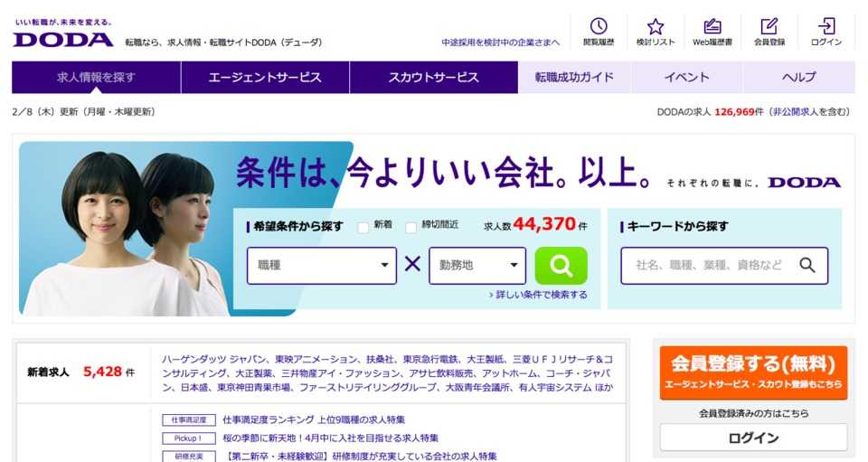Viewport: 868px width, 462px height.
Task: Click 中途採用を検討中の企業さまへ link
Action: point(500,42)
